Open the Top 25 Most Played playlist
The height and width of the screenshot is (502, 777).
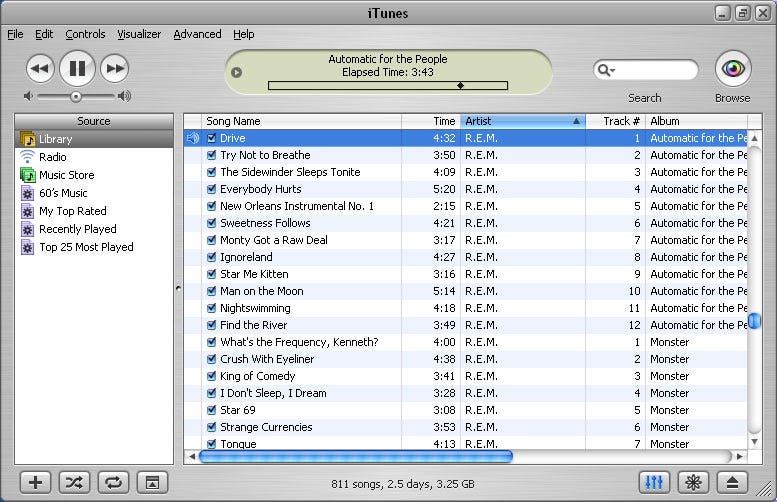94,247
